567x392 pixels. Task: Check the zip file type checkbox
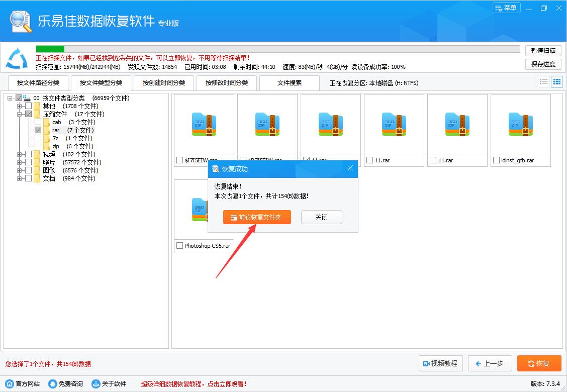click(38, 146)
